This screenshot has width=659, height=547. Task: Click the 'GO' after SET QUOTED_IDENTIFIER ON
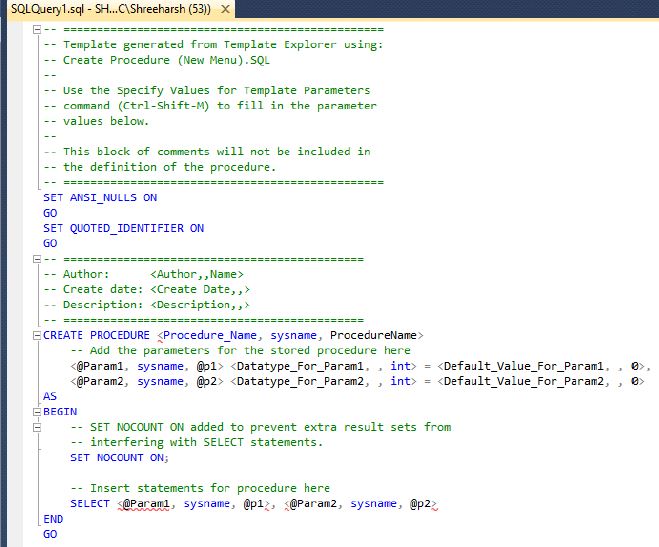[50, 243]
